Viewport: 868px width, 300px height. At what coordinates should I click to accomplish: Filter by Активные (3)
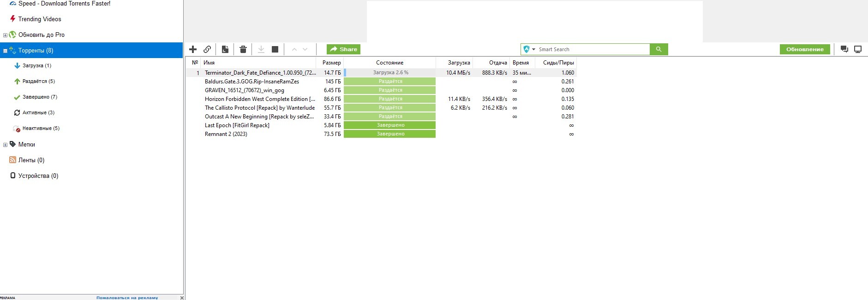[x=38, y=112]
